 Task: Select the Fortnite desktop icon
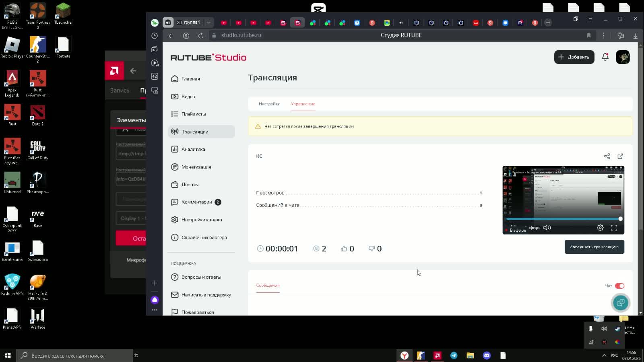(x=63, y=47)
